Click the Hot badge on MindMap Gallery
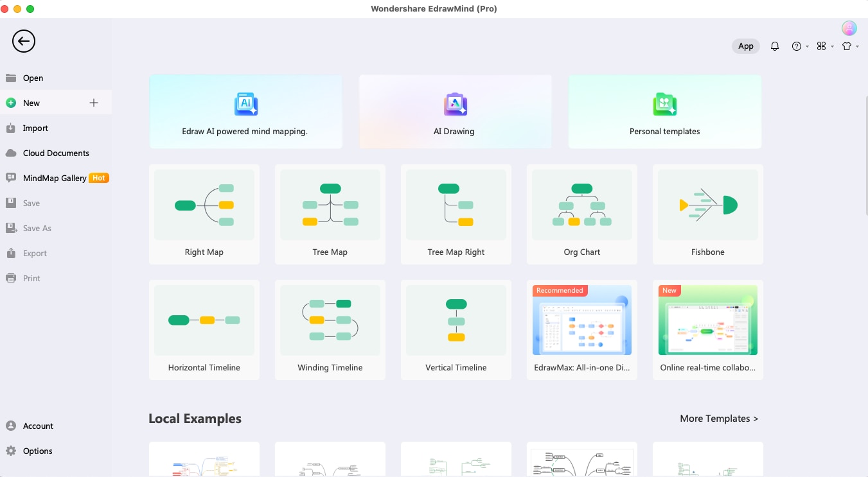Screen dimensions: 868x477 pos(99,178)
